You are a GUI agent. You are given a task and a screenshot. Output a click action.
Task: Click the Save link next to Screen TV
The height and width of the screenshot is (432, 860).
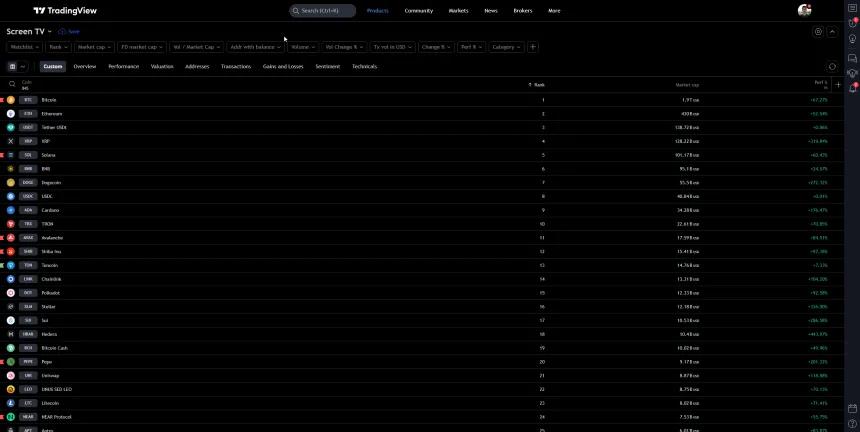(69, 32)
